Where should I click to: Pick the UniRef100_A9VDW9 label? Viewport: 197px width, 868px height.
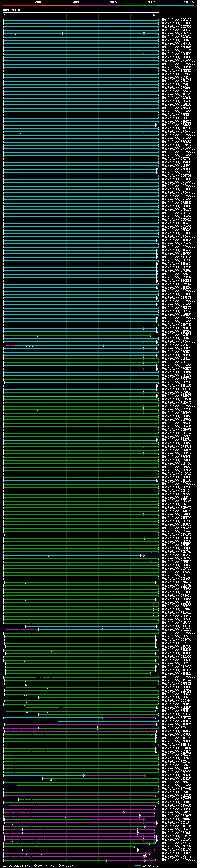pos(177,460)
